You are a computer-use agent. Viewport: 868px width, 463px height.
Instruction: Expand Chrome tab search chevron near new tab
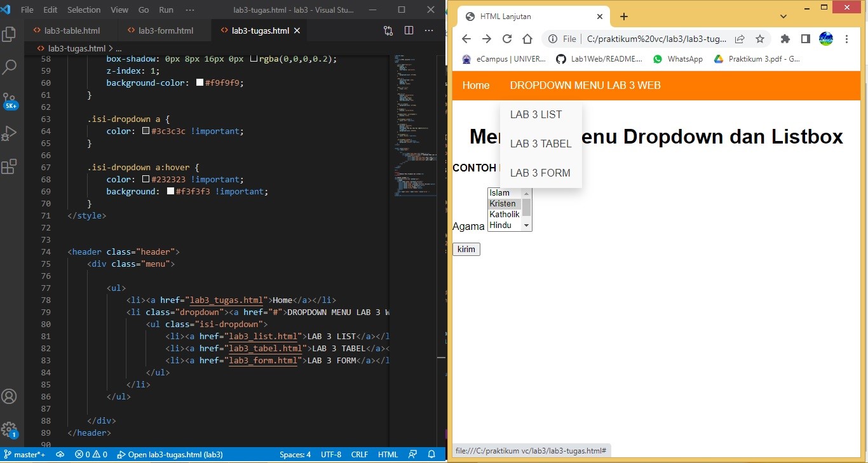coord(783,16)
